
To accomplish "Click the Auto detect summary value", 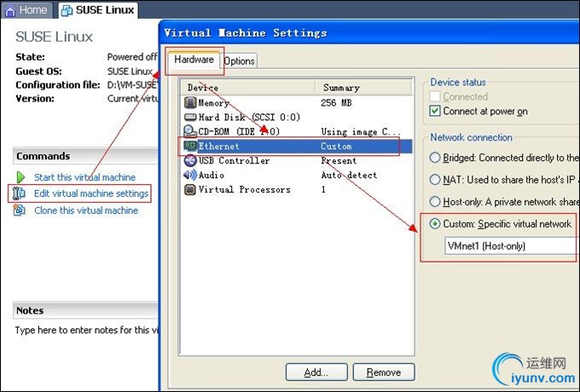I will [349, 175].
